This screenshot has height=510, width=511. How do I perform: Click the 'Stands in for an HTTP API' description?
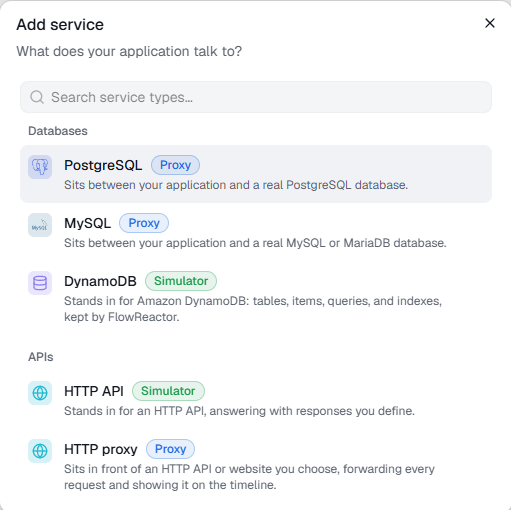click(x=239, y=411)
